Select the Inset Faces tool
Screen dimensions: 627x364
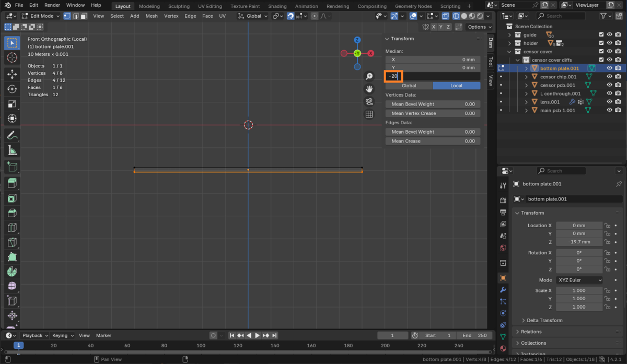13,198
